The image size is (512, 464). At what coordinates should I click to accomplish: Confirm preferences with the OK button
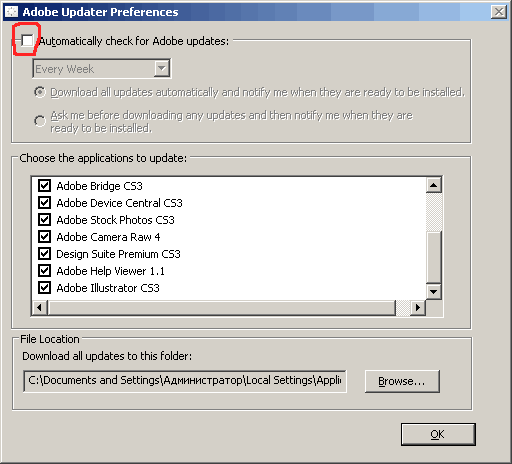[438, 434]
